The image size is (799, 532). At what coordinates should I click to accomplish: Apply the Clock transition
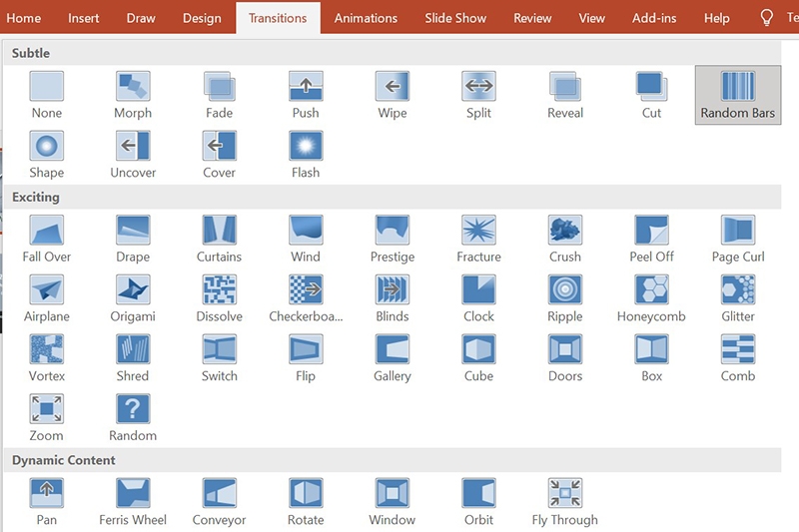[478, 298]
